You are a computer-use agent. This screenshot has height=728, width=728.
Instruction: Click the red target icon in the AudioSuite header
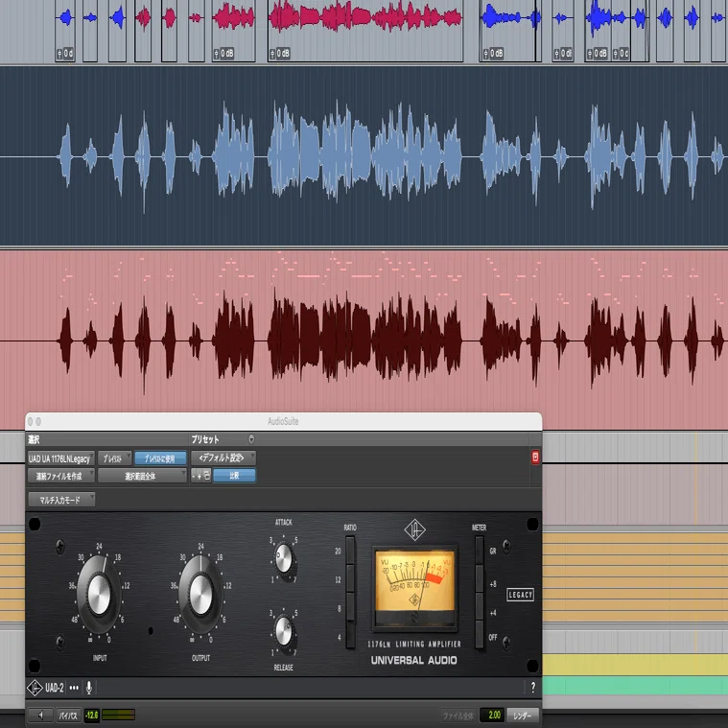(x=535, y=457)
